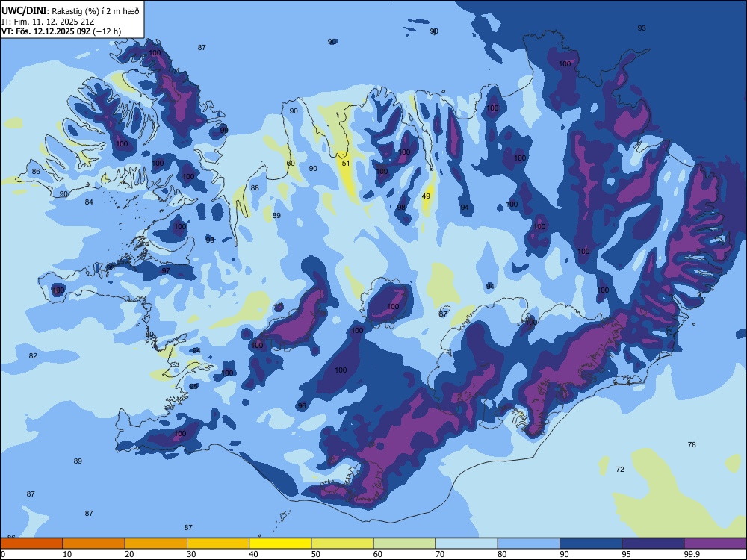Click the 72 value over the sea

click(x=620, y=470)
